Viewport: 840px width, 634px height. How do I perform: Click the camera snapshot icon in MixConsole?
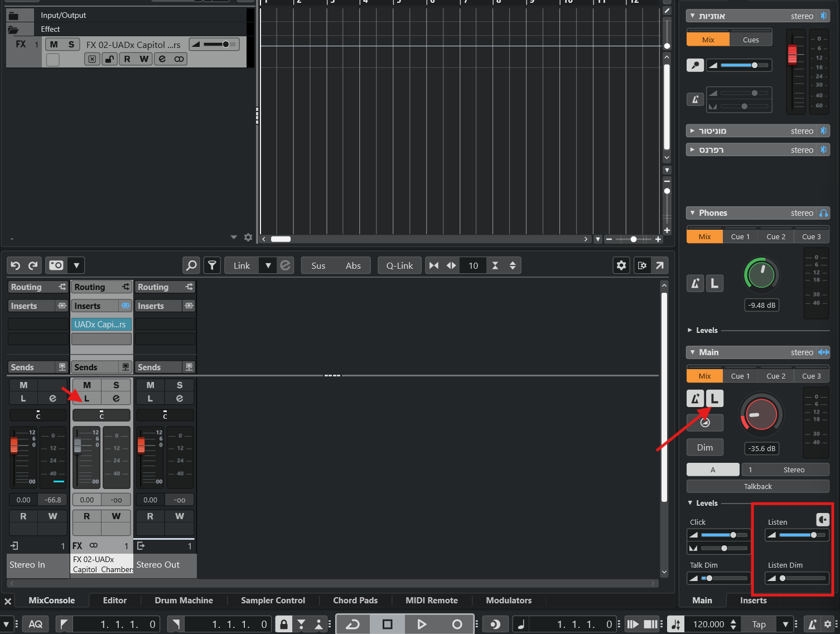(56, 265)
